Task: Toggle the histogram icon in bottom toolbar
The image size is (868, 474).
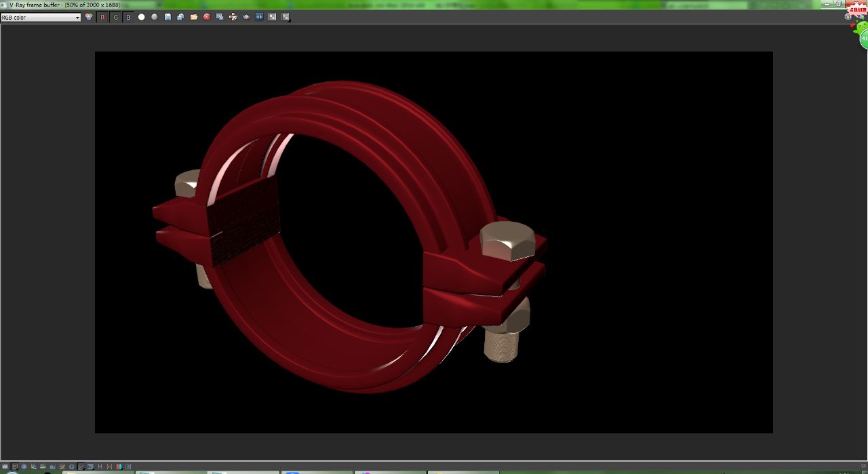Action: [x=52, y=467]
